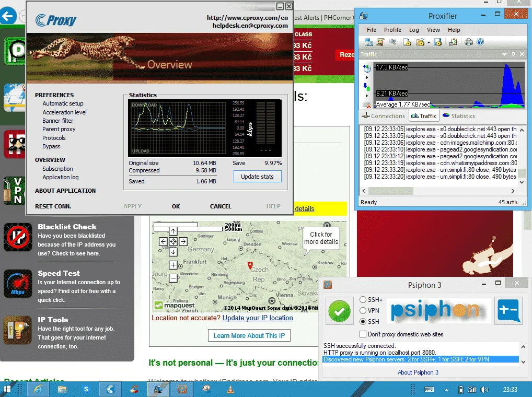
Task: Open the Profile menu in Proxifier
Action: (x=392, y=30)
